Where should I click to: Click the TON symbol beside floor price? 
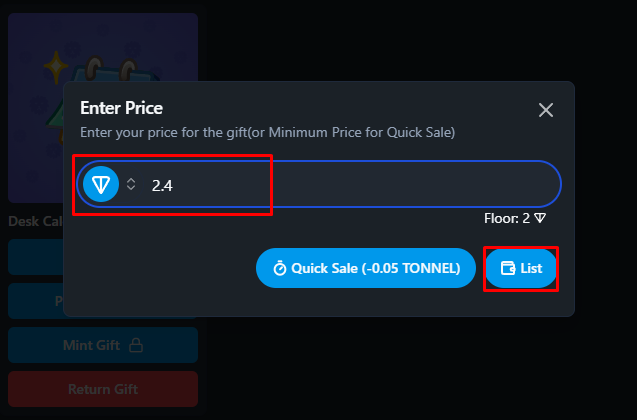540,219
